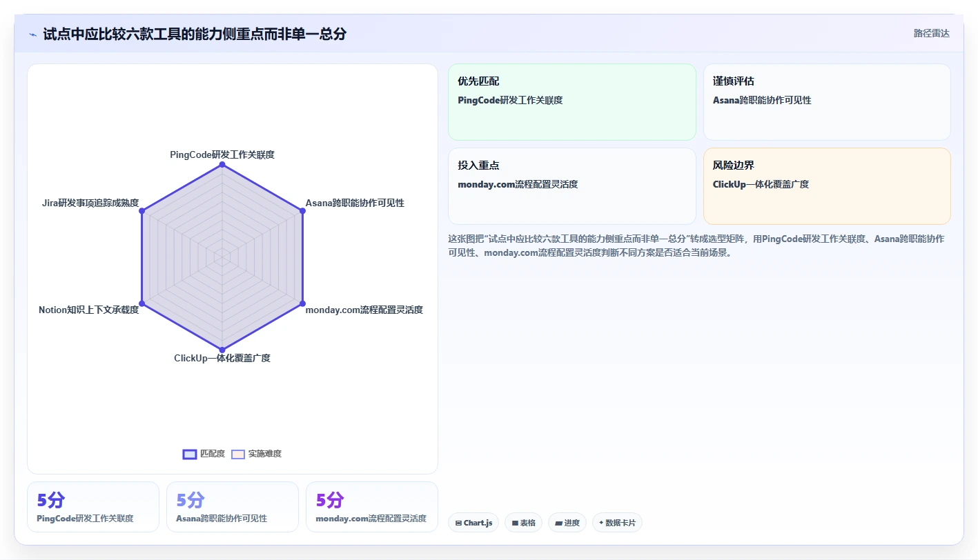Image resolution: width=978 pixels, height=560 pixels.
Task: Click the 路径雷达 label in the header
Action: point(931,33)
